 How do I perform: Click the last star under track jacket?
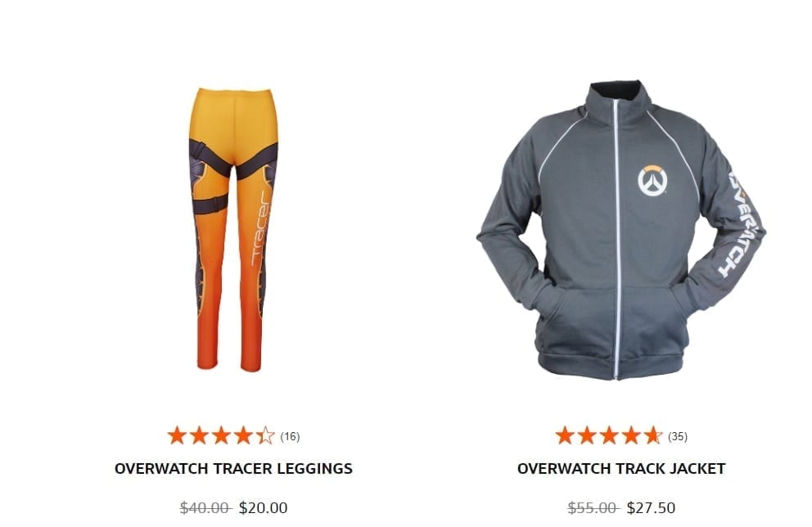[x=653, y=436]
